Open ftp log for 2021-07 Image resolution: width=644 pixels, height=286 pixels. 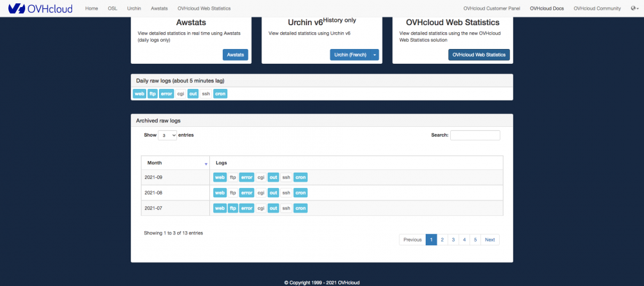pos(233,208)
